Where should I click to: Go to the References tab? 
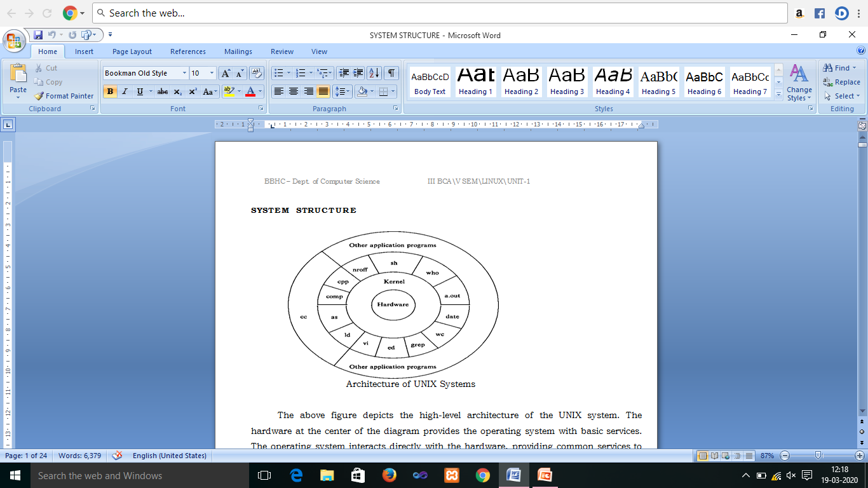coord(188,51)
